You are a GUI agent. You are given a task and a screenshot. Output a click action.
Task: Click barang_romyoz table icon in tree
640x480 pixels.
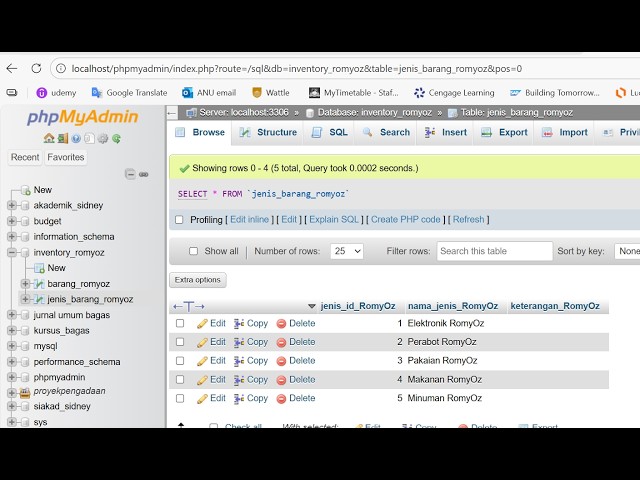(39, 284)
